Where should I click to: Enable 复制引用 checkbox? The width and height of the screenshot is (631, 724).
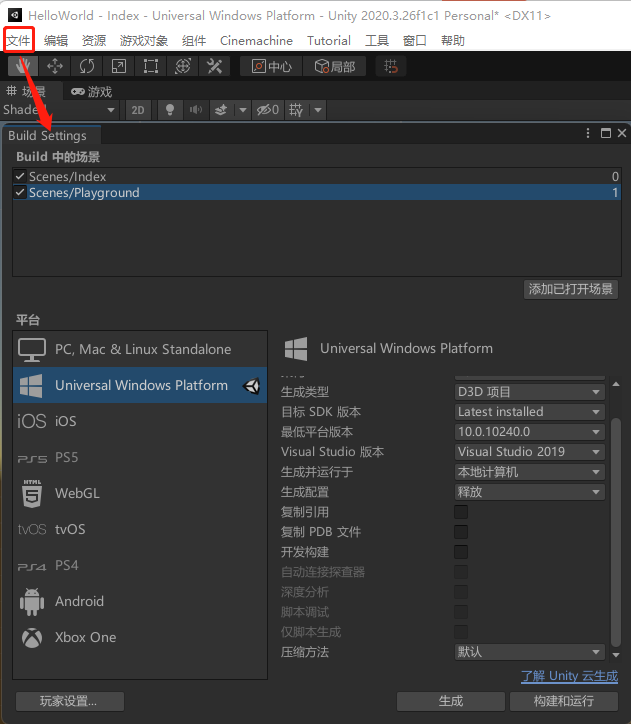tap(461, 512)
